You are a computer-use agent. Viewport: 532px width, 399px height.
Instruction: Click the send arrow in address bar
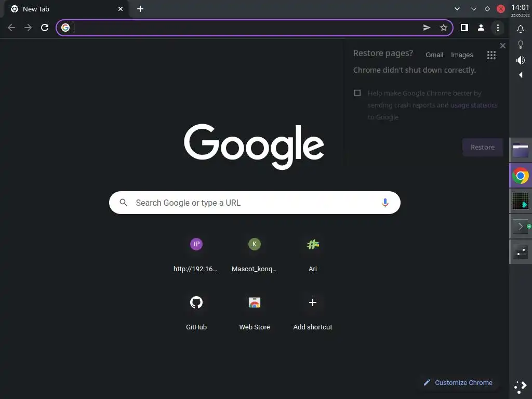[x=427, y=28]
